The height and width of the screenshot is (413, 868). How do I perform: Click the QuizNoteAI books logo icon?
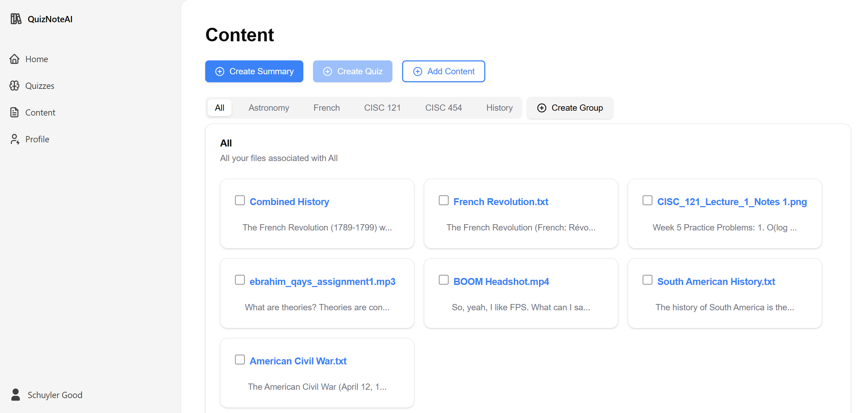click(16, 19)
